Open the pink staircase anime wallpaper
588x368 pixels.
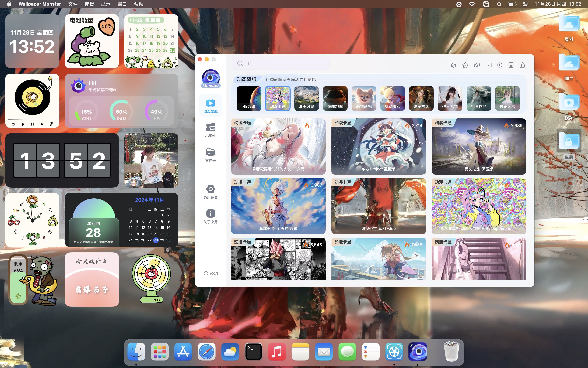[x=479, y=258]
